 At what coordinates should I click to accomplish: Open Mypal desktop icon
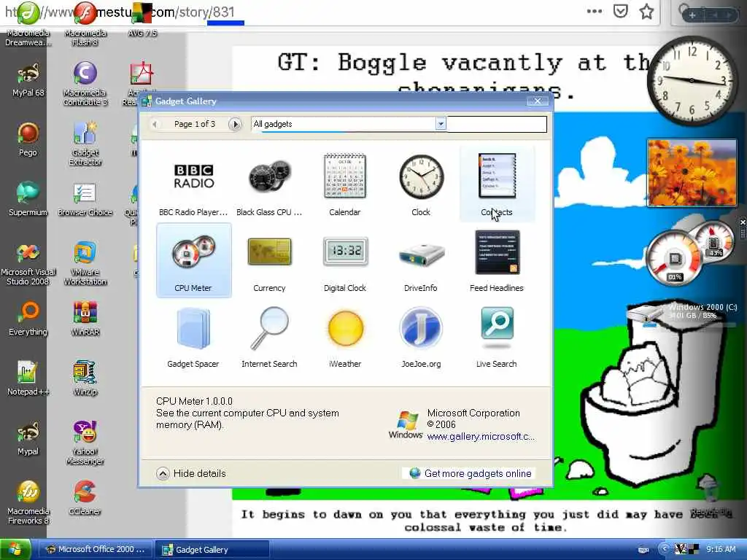[28, 438]
